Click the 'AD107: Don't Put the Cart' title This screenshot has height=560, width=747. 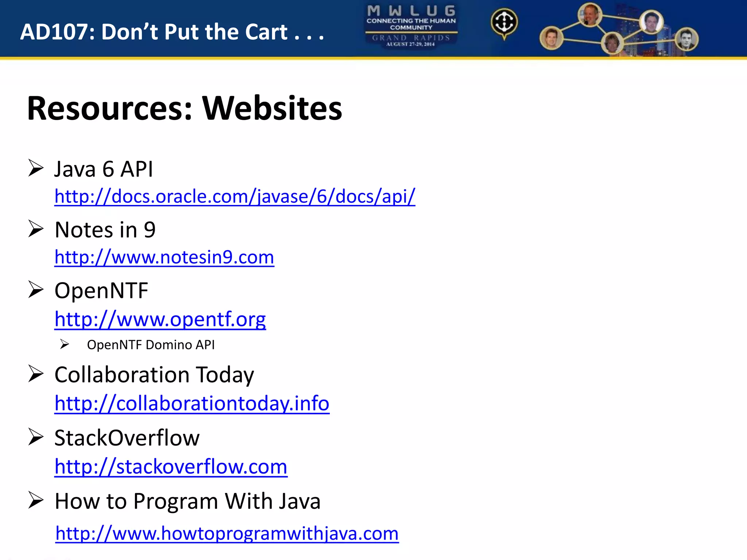tap(172, 32)
